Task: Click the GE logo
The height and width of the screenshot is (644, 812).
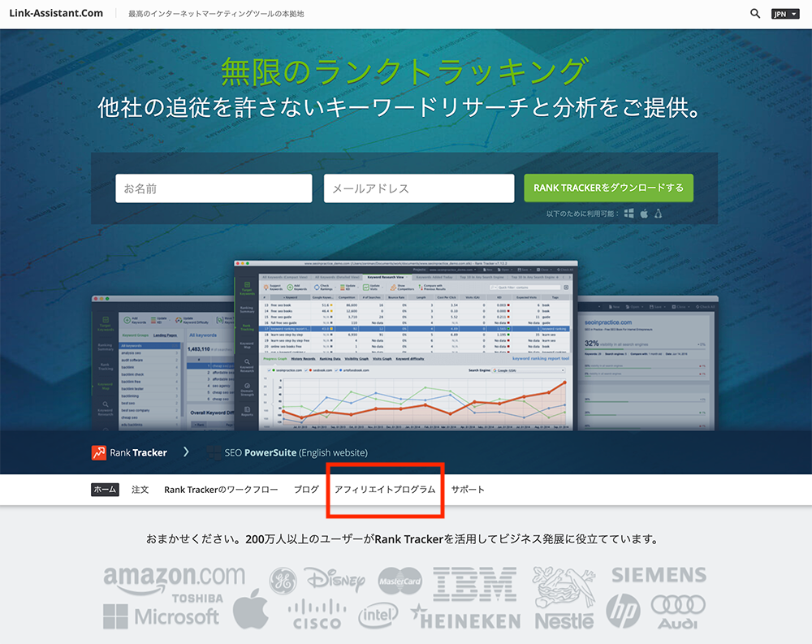Action: click(283, 581)
